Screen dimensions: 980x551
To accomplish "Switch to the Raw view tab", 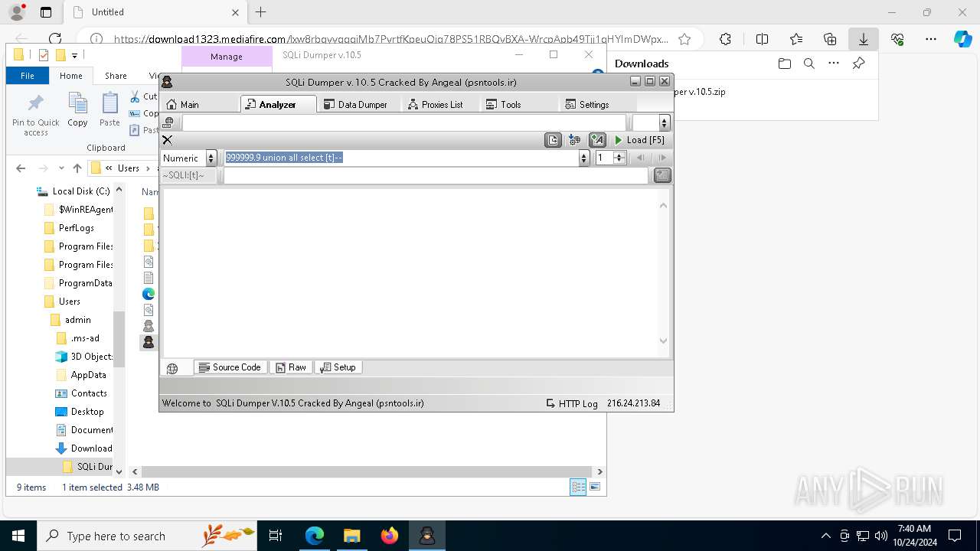I will [291, 367].
